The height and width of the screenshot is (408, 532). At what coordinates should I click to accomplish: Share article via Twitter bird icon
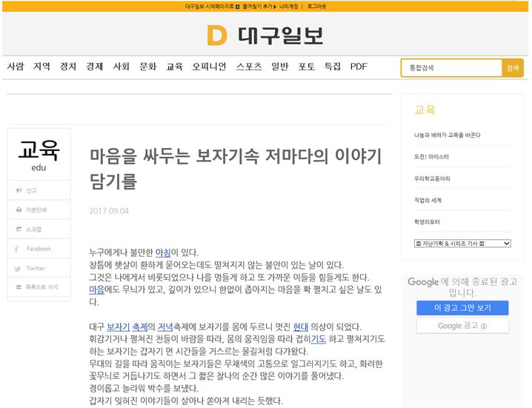coord(19,268)
